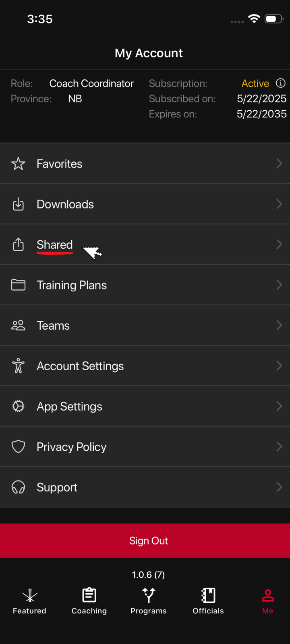Screen dimensions: 290x644
Task: Switch to the Featured tab
Action: [x=29, y=600]
